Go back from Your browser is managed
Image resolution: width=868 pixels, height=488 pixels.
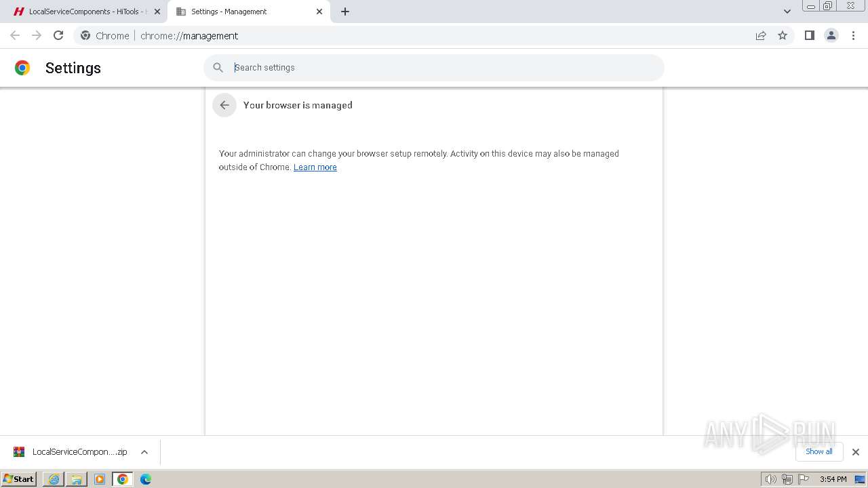pyautogui.click(x=224, y=105)
